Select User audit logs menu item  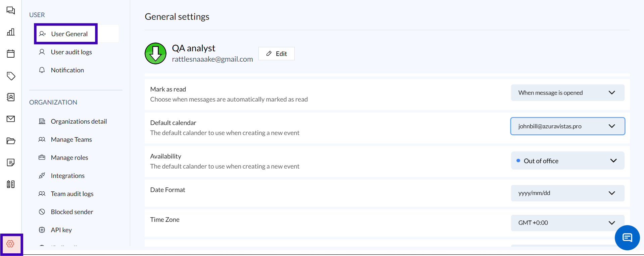click(x=71, y=52)
